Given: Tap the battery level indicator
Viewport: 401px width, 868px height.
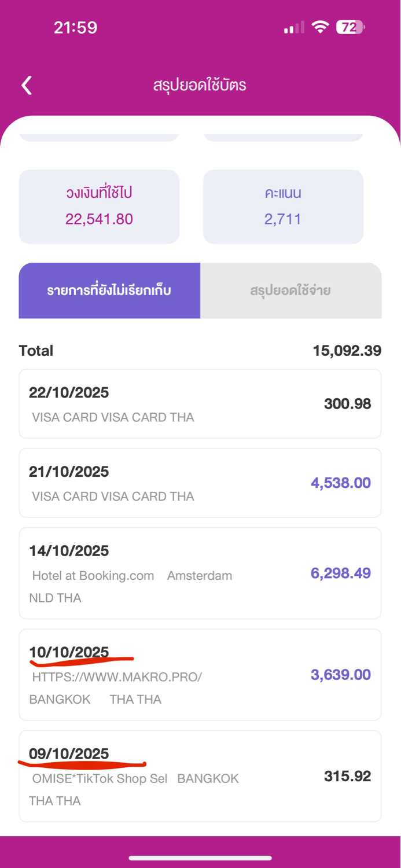Looking at the screenshot, I should click(350, 27).
